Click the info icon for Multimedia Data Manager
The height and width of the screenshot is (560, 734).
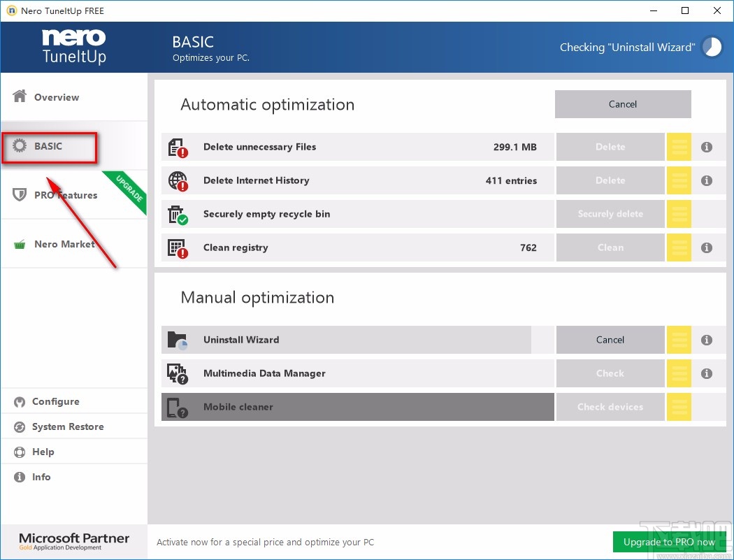click(707, 373)
